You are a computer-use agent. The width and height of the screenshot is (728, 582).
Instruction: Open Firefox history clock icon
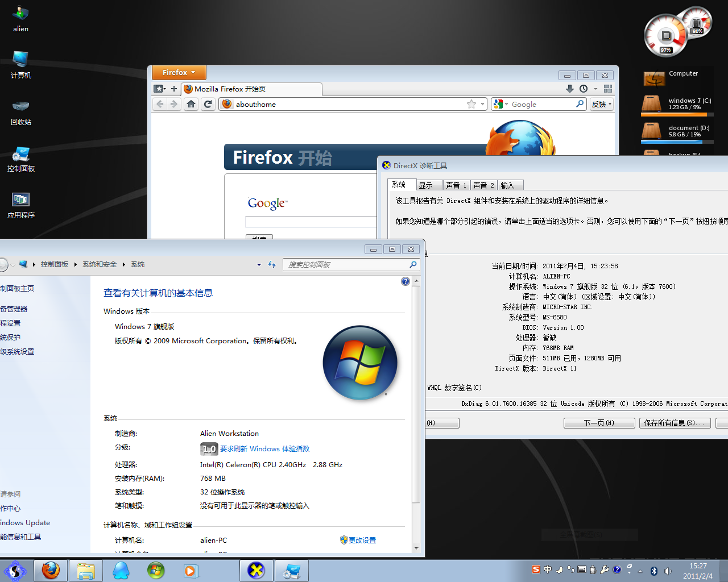coord(584,89)
